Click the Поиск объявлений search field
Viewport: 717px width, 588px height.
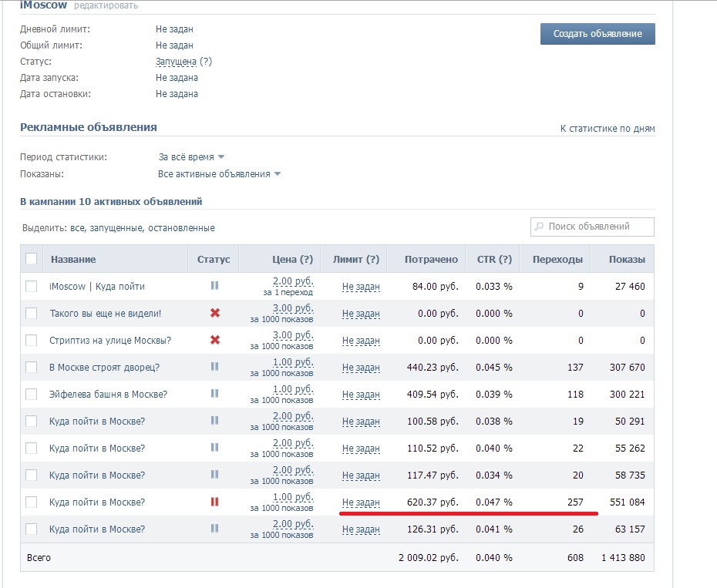[x=593, y=227]
